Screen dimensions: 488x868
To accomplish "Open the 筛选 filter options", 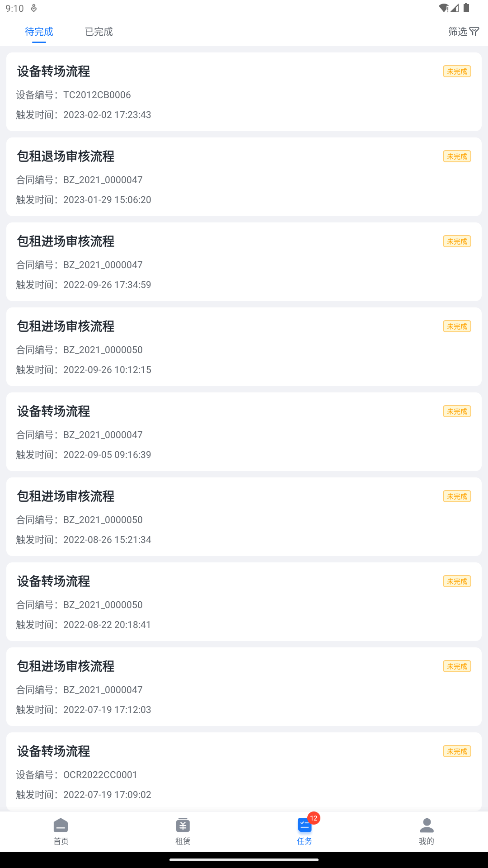I will (458, 32).
